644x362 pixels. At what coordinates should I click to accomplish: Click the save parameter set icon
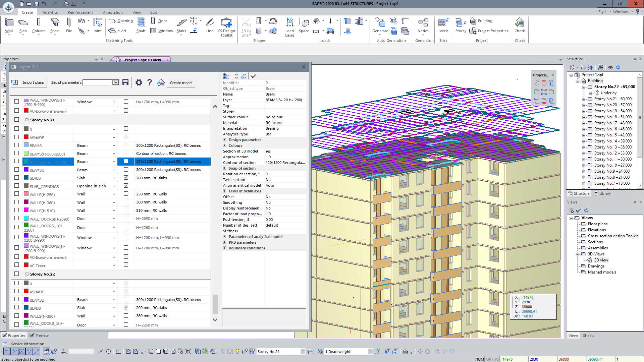coord(125,82)
